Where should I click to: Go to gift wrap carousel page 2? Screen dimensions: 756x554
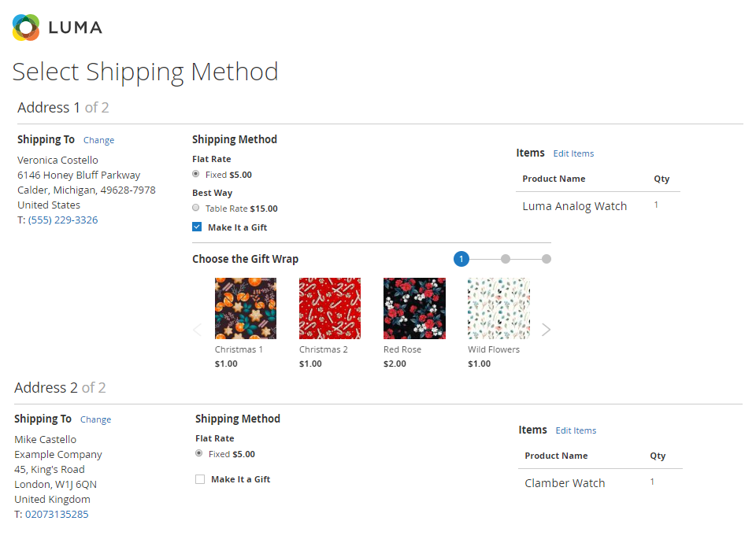[506, 259]
